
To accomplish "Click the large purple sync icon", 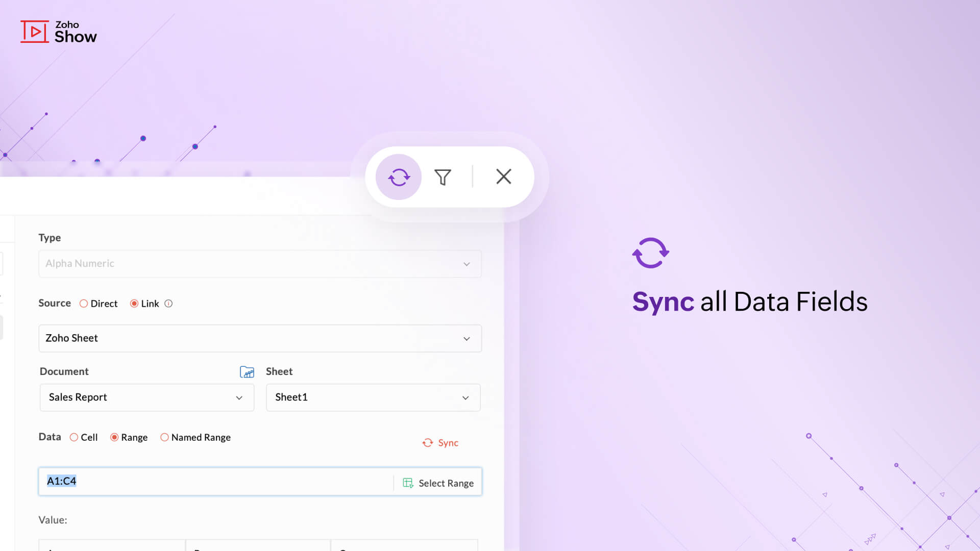I will tap(650, 253).
